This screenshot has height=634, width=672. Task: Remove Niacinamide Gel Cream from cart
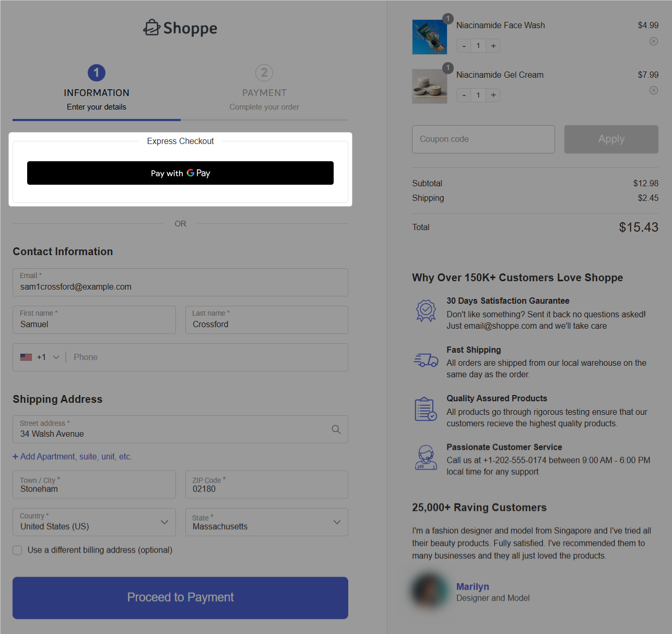[x=653, y=90]
